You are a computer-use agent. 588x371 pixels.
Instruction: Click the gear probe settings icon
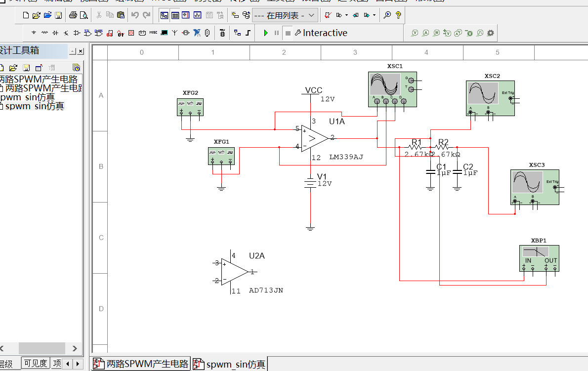click(x=490, y=33)
